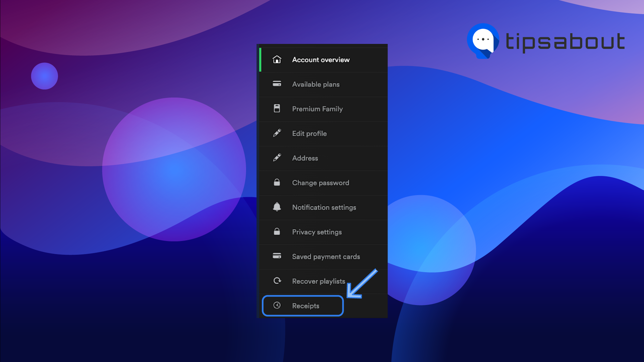
Task: Click the Account overview home icon
Action: click(277, 59)
